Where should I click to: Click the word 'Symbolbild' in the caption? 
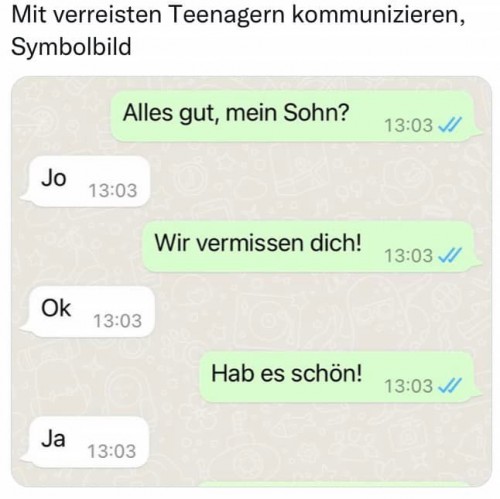(71, 47)
